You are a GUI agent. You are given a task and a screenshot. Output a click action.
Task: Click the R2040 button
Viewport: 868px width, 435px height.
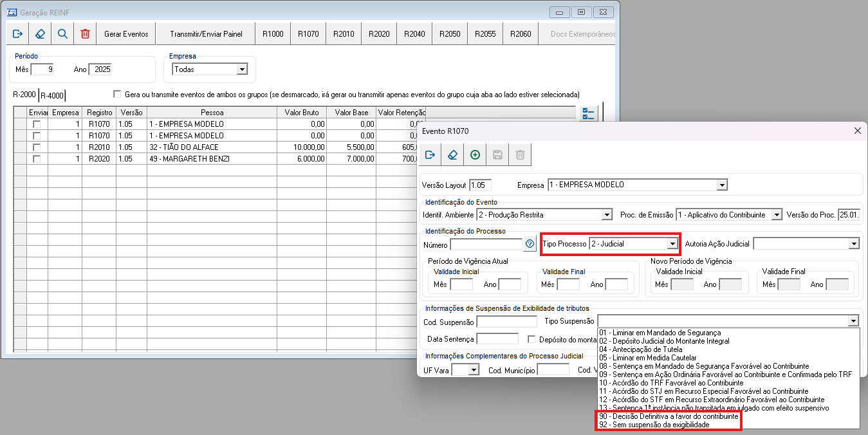[414, 33]
